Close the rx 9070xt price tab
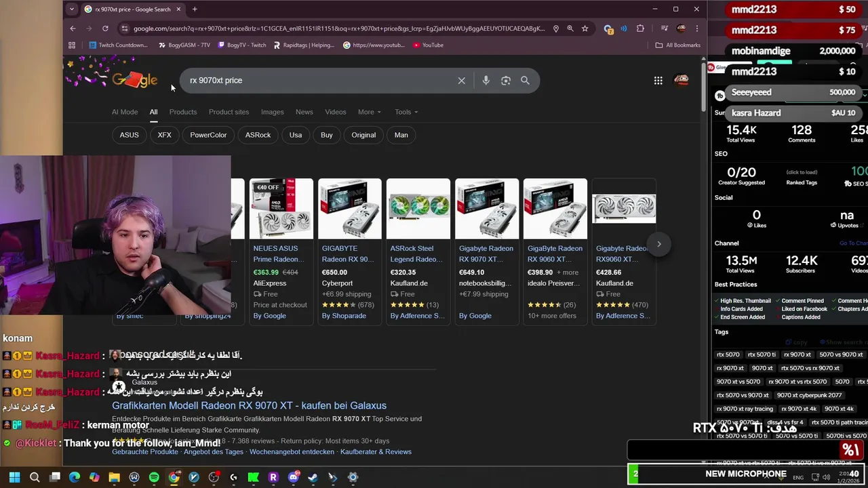This screenshot has width=868, height=488. coord(179,9)
